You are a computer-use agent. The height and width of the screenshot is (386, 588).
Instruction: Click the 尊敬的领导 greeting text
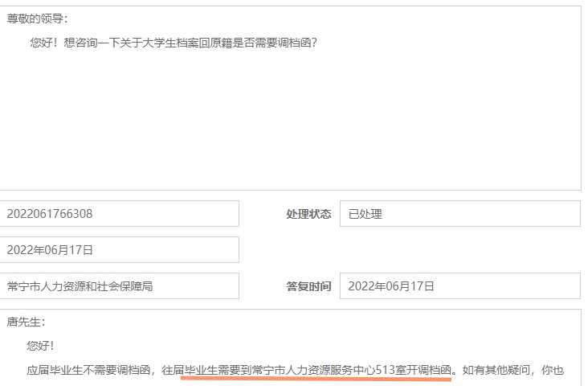coord(37,18)
